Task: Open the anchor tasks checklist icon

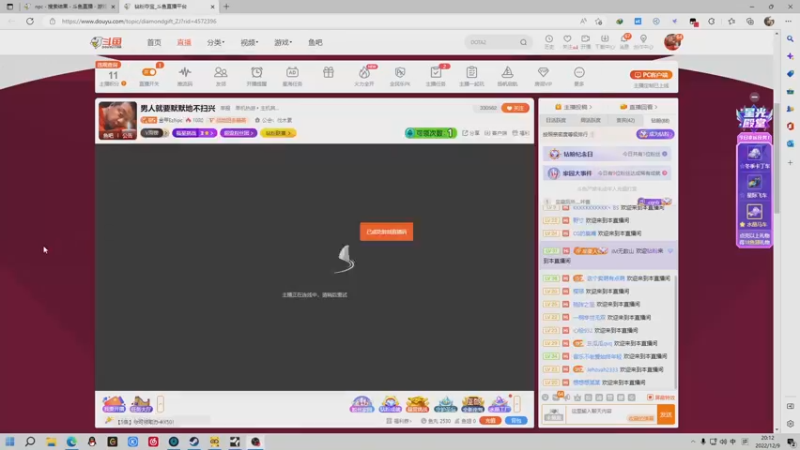Action: (x=436, y=72)
